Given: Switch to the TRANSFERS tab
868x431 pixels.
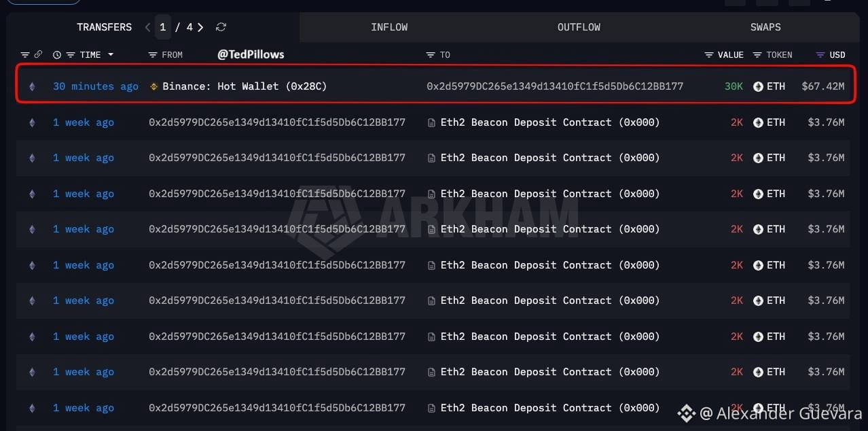Looking at the screenshot, I should (104, 27).
